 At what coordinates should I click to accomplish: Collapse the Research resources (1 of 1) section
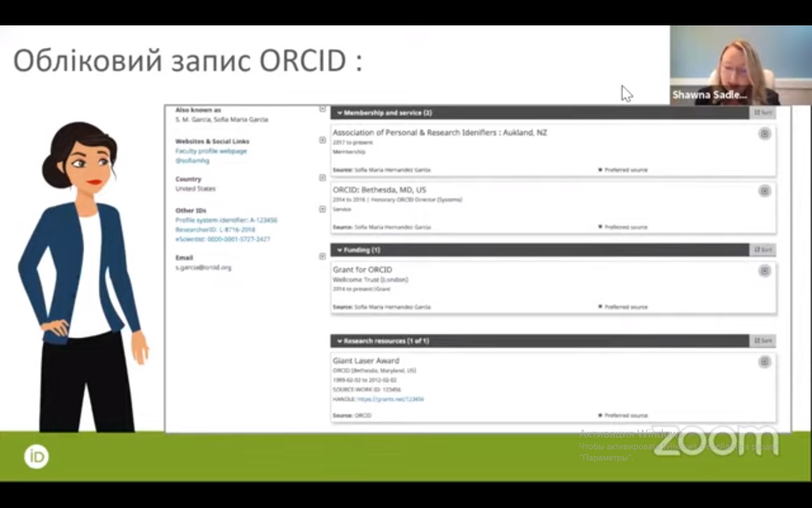(x=339, y=341)
